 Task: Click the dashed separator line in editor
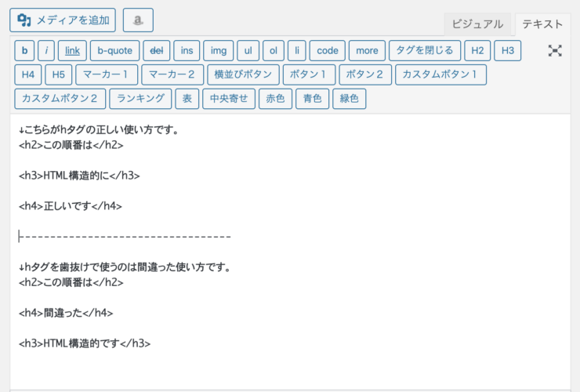pyautogui.click(x=125, y=236)
